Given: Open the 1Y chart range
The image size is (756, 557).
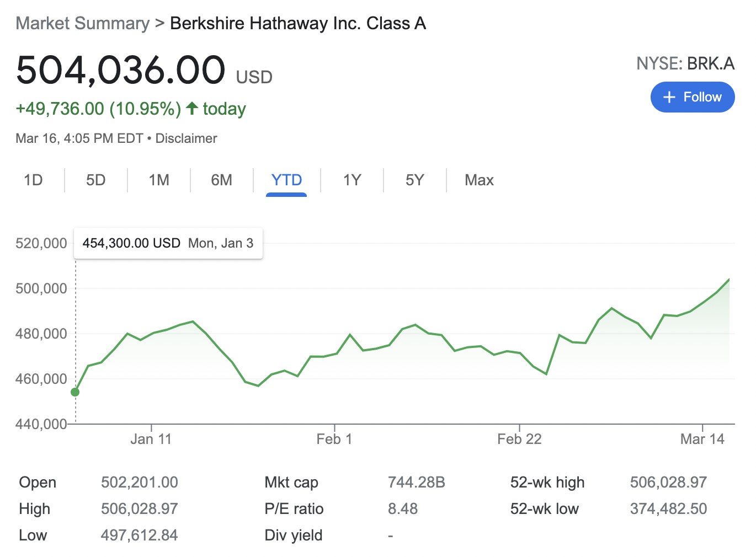Looking at the screenshot, I should [352, 180].
